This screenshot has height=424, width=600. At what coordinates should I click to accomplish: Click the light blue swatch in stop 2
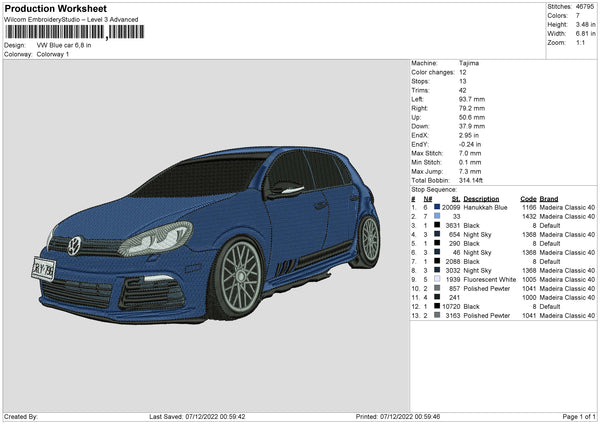point(437,216)
